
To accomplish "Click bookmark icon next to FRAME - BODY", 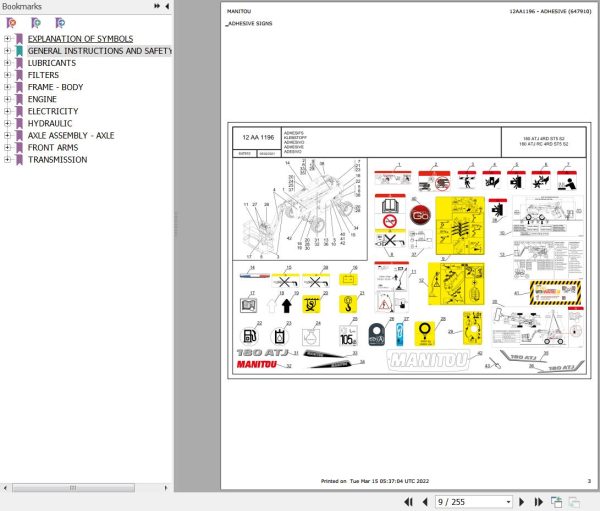I will coord(19,87).
